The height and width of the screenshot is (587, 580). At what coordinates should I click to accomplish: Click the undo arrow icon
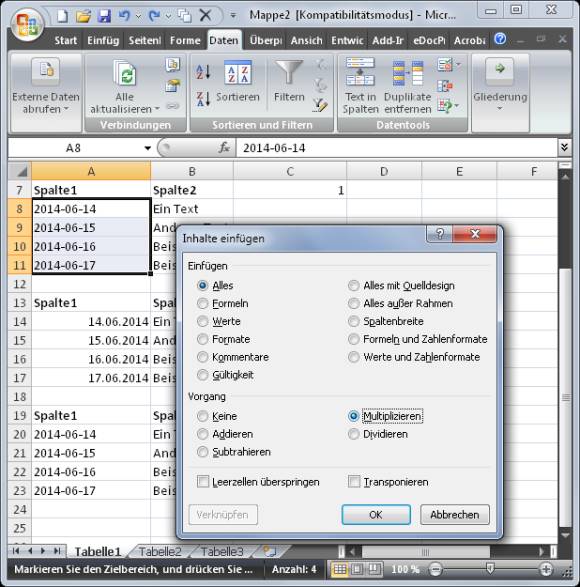[124, 15]
